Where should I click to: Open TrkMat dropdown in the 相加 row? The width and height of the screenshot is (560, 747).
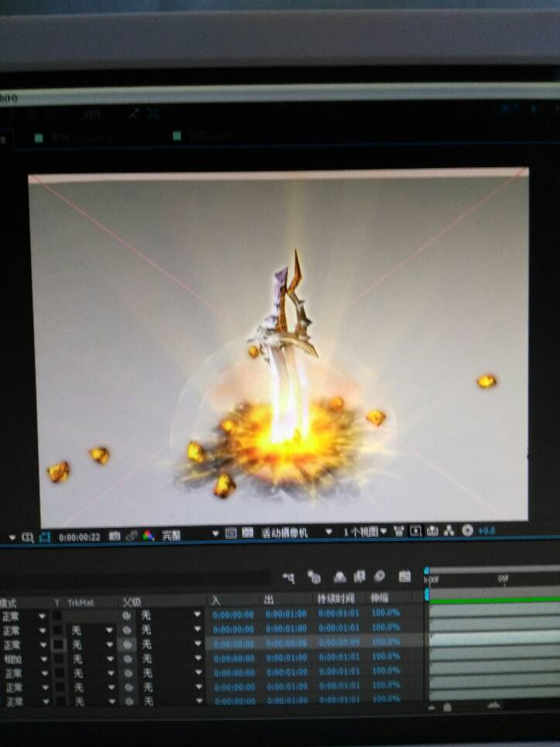pos(110,659)
